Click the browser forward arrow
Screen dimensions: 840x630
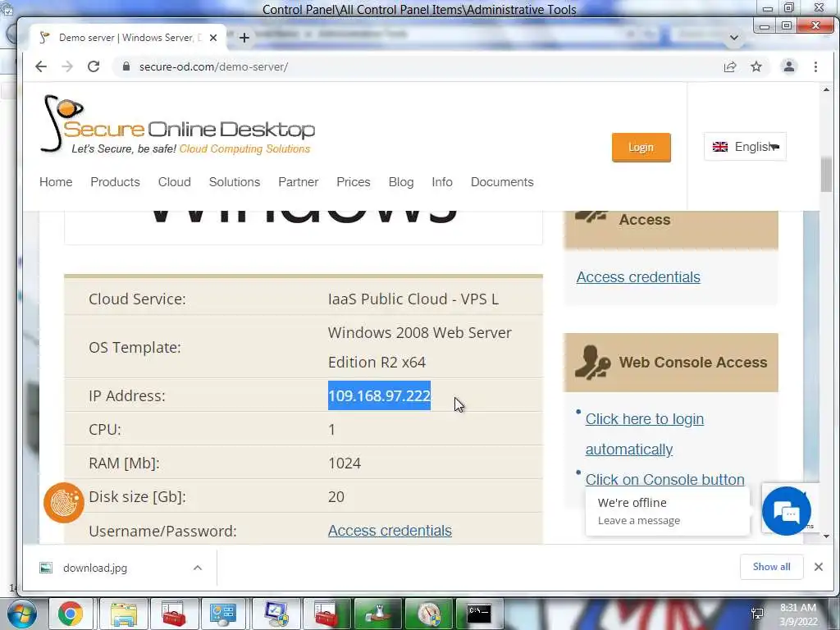(x=67, y=67)
